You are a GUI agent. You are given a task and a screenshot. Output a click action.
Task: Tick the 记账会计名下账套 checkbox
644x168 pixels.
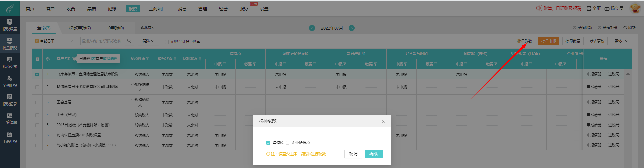click(x=167, y=42)
